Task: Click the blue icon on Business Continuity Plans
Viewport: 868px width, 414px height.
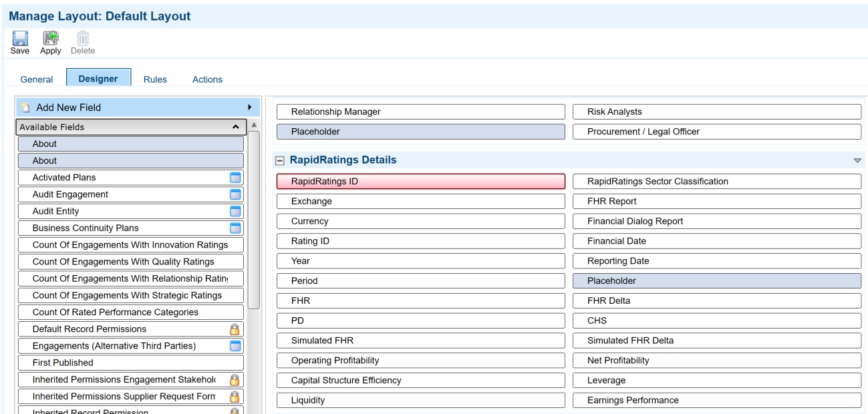Action: 235,228
